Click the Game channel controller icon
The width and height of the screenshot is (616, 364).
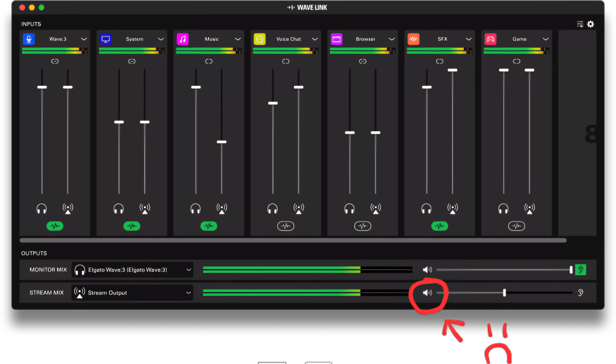pos(490,39)
